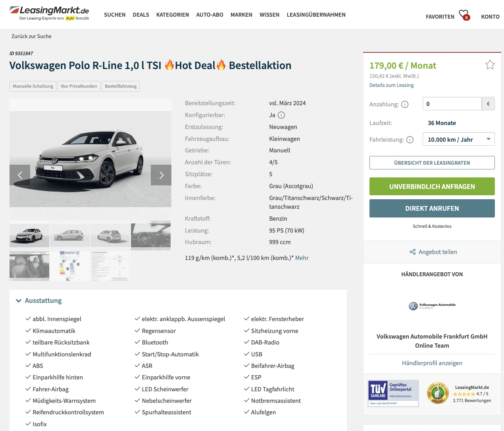Select the side profile car thumbnail
The image size is (504, 431).
[70, 236]
